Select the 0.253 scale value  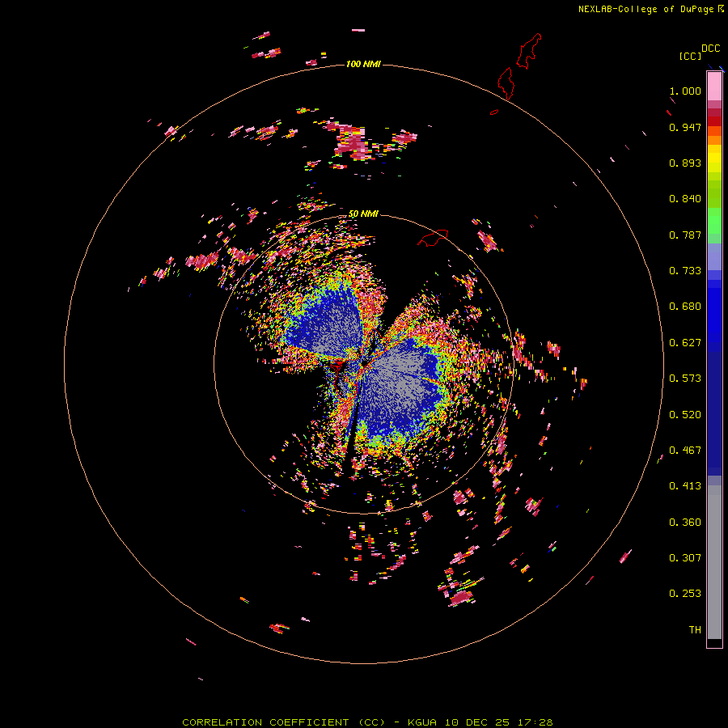coord(685,594)
